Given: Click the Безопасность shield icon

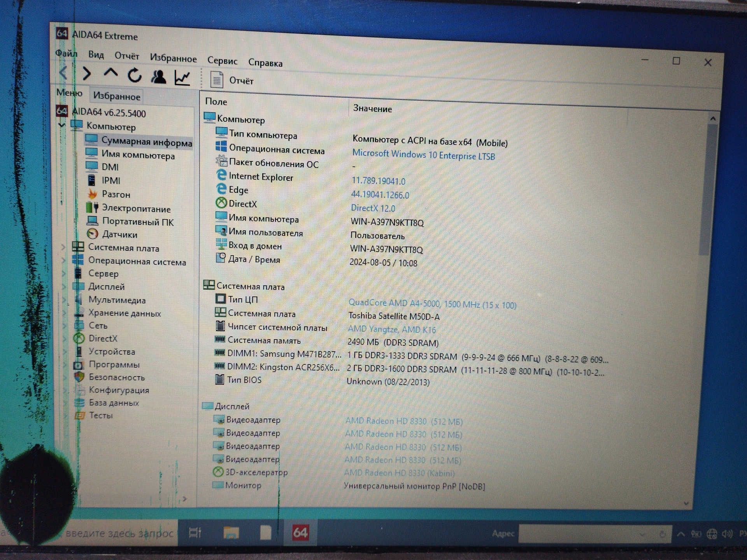Looking at the screenshot, I should pos(79,377).
